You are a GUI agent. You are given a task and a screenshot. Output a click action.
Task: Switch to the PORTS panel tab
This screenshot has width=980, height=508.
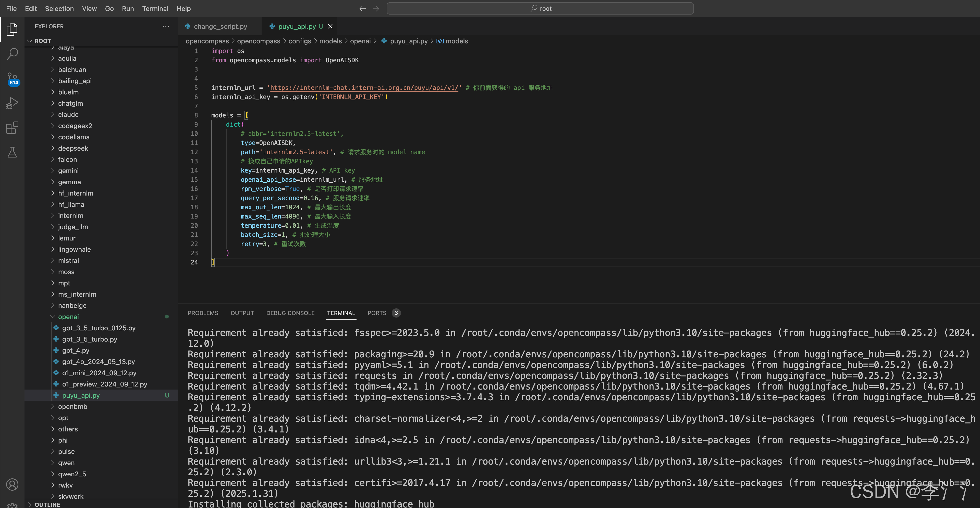[376, 313]
